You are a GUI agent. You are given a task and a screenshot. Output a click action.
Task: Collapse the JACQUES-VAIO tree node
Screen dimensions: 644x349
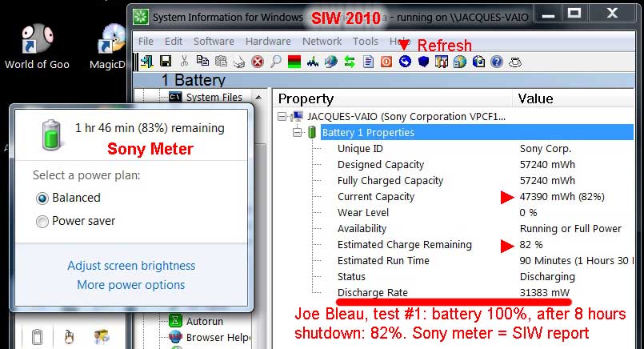pyautogui.click(x=282, y=117)
